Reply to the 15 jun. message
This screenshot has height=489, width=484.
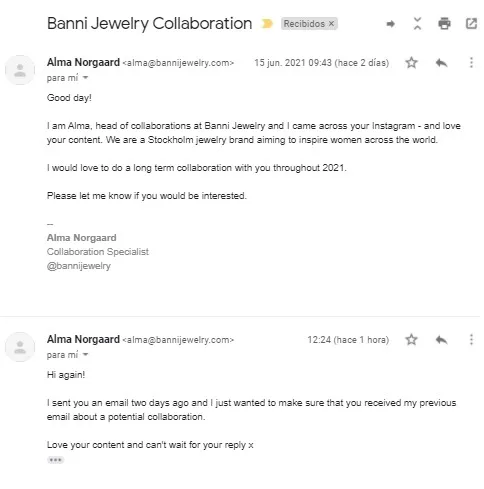441,63
